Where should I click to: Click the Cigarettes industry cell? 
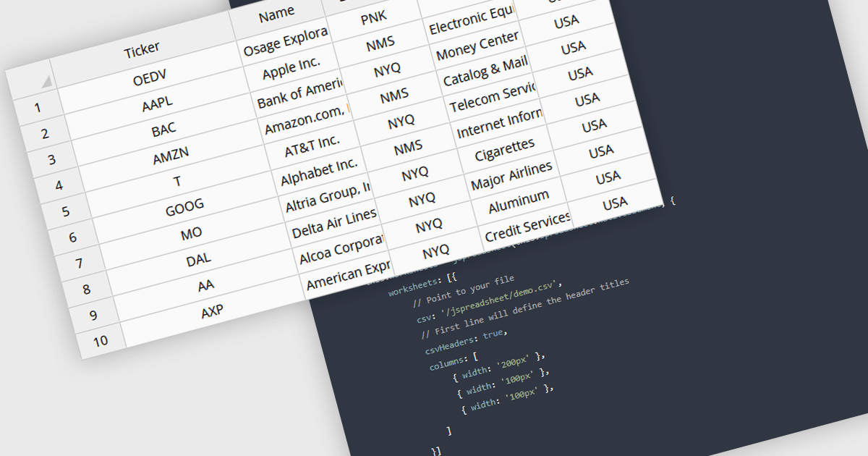pyautogui.click(x=504, y=151)
